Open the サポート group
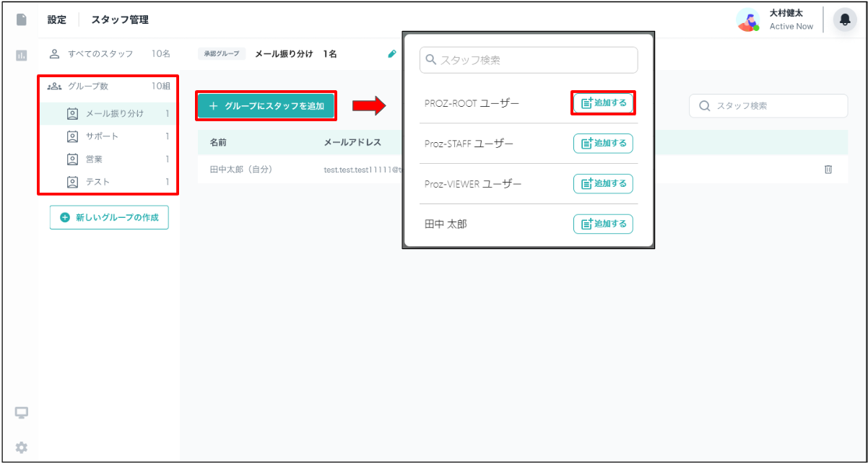Image resolution: width=868 pixels, height=464 pixels. [102, 136]
